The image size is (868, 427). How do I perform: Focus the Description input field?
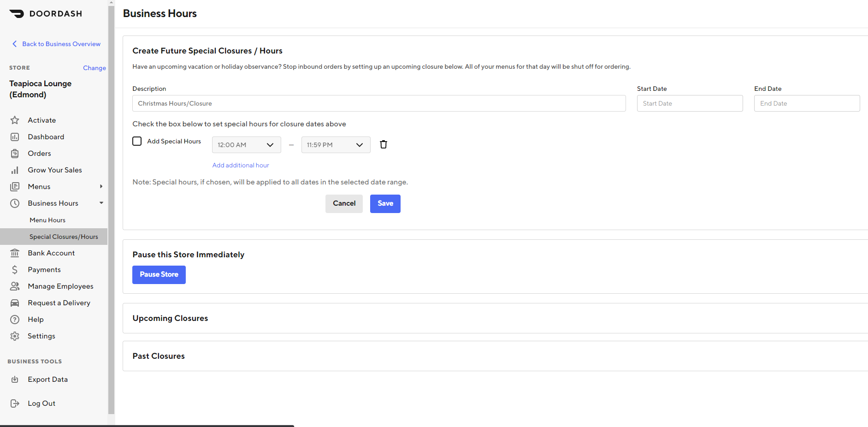379,103
